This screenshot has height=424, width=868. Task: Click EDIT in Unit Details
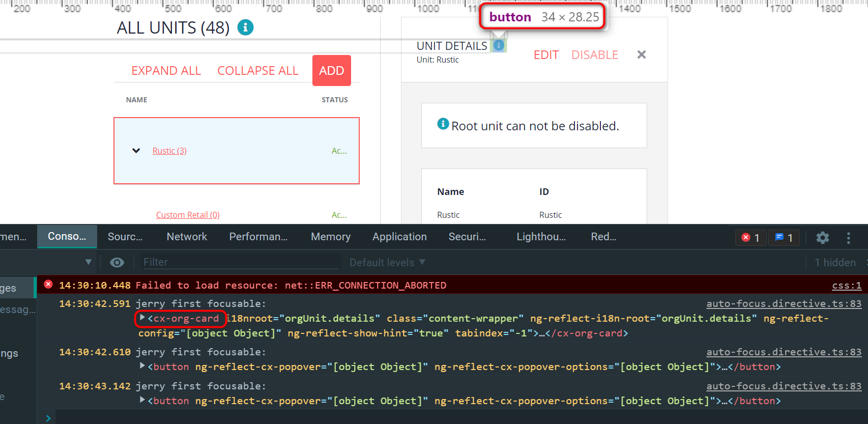point(546,55)
